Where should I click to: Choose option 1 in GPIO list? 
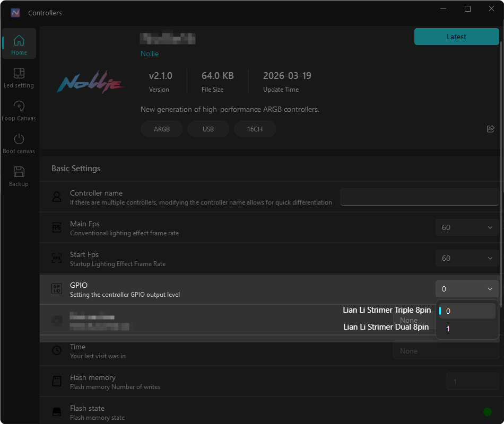coord(467,329)
